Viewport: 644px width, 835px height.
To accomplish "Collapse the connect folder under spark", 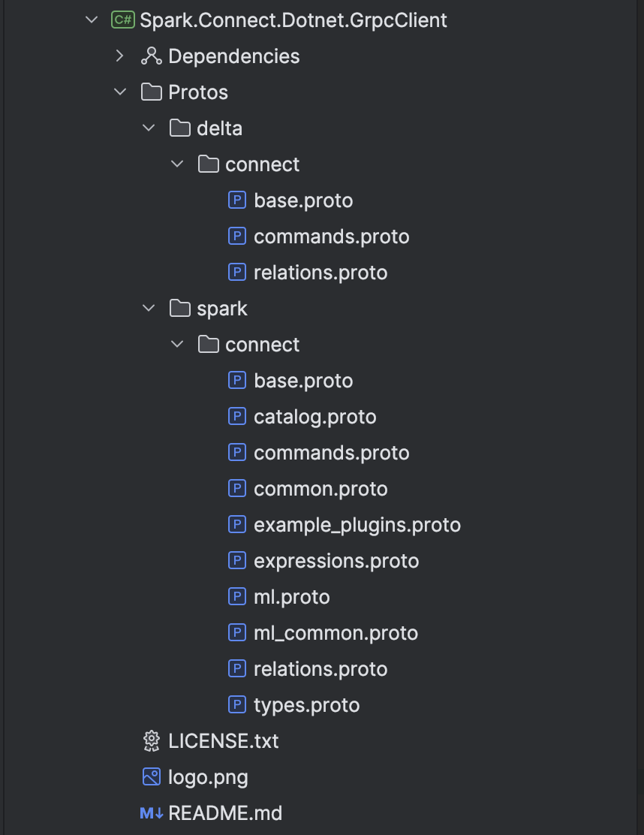I will [176, 345].
